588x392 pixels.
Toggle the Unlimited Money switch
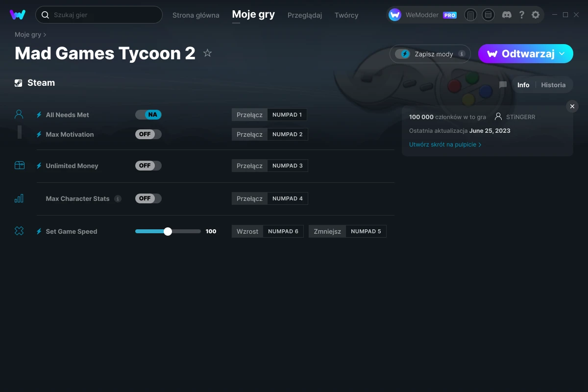pos(148,166)
